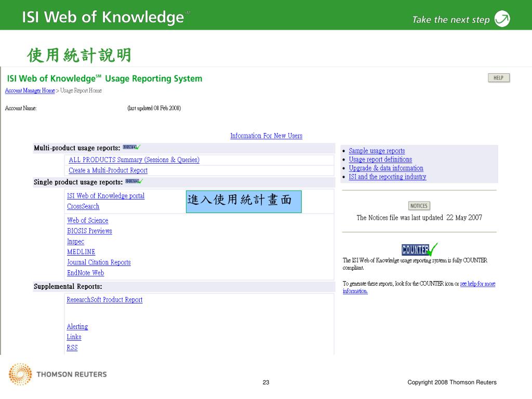The width and height of the screenshot is (532, 399).
Task: Click Create a Multi-Product Report
Action: [x=108, y=170]
